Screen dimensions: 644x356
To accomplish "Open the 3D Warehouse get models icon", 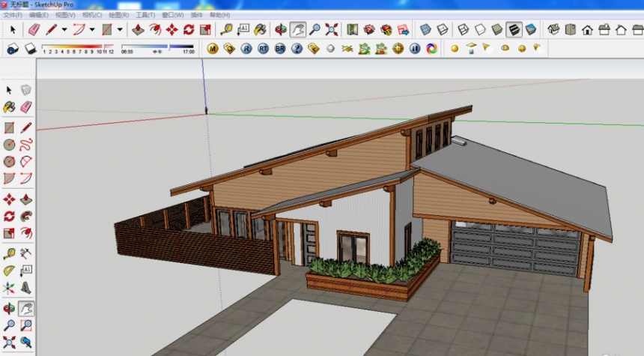I will tap(369, 29).
